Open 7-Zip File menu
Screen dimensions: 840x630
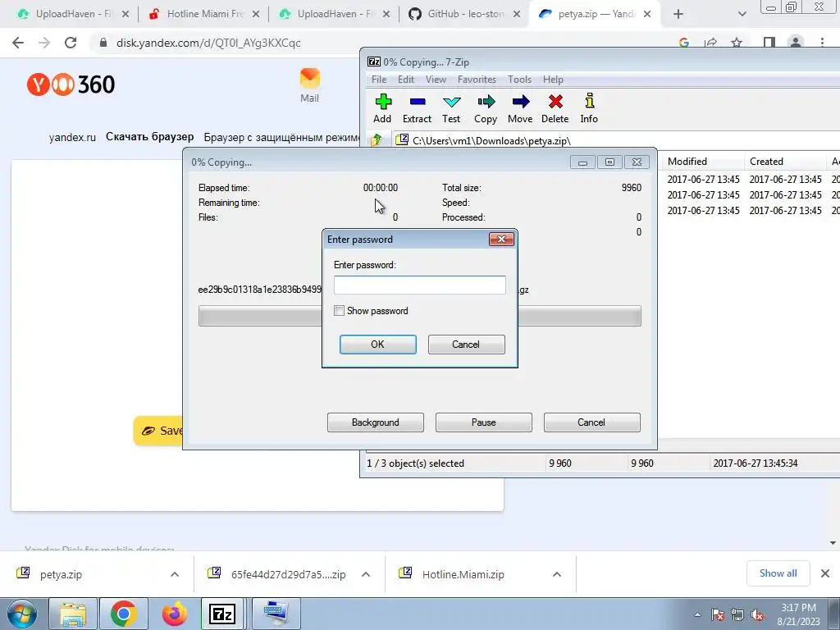point(379,80)
